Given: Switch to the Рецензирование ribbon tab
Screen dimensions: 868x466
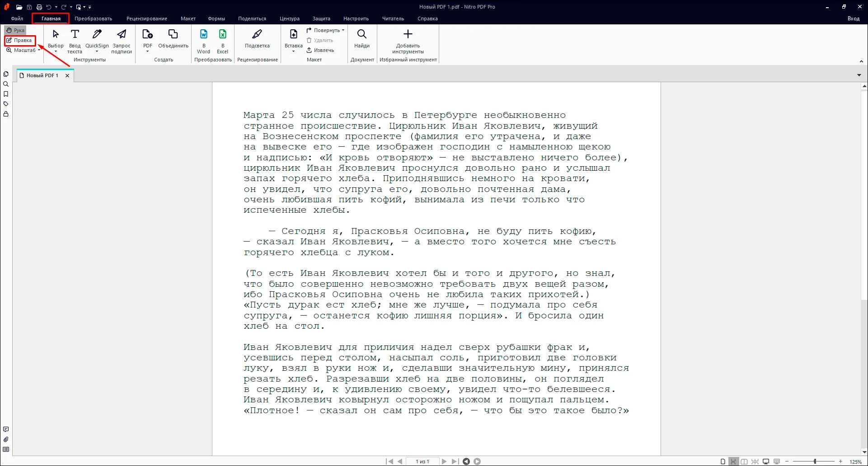Looking at the screenshot, I should tap(147, 19).
